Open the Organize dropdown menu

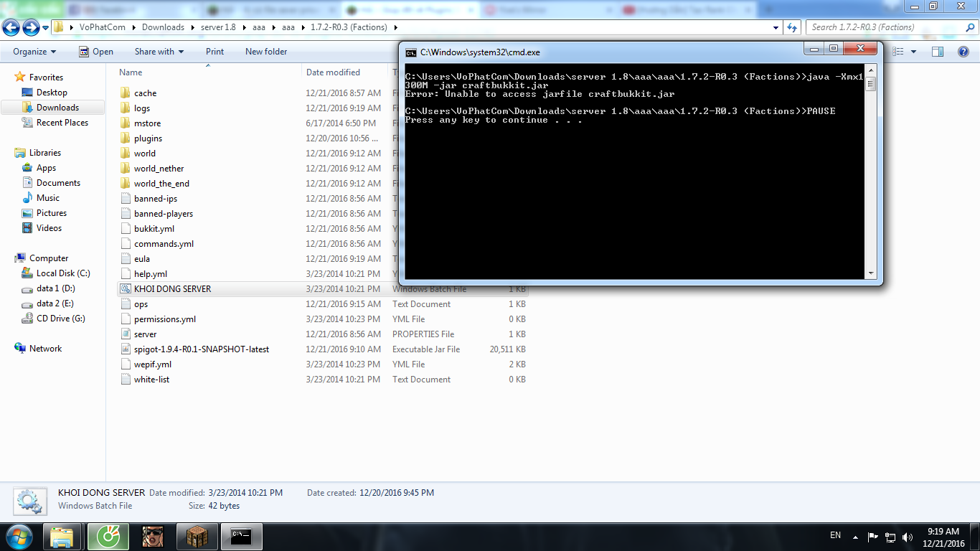[34, 52]
